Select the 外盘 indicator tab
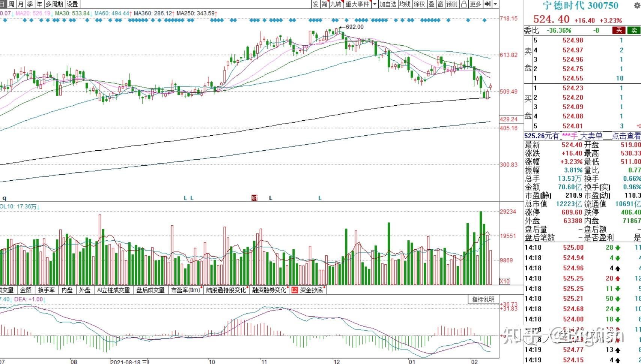This screenshot has height=364, width=641. pos(85,290)
